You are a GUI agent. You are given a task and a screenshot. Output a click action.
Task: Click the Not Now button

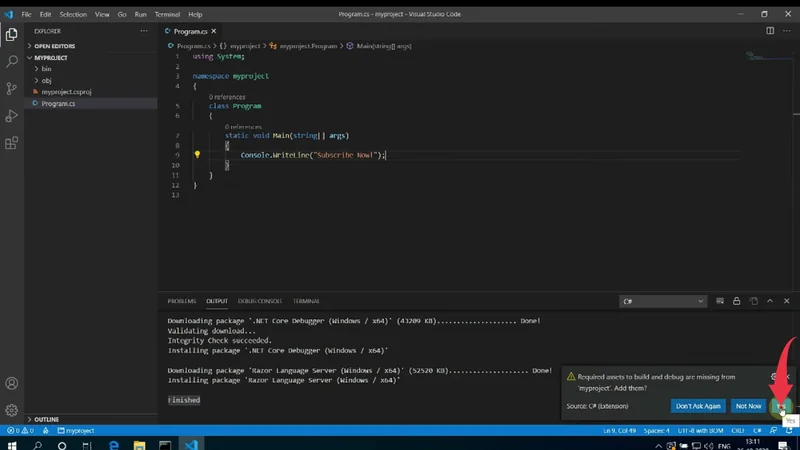coord(748,405)
